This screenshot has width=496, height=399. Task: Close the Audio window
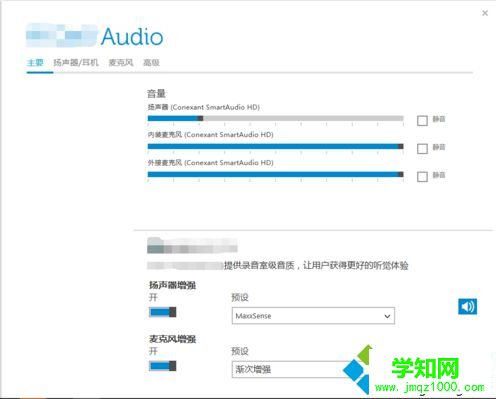click(485, 13)
